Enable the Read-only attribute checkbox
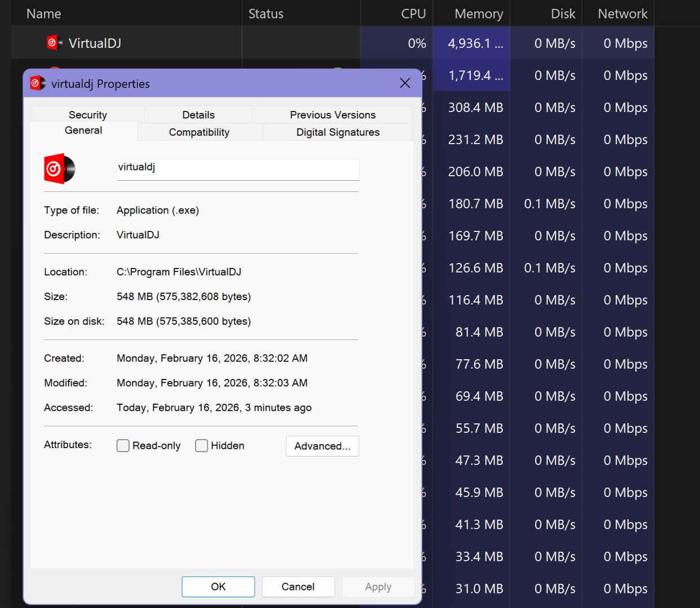This screenshot has width=700, height=608. (x=123, y=446)
